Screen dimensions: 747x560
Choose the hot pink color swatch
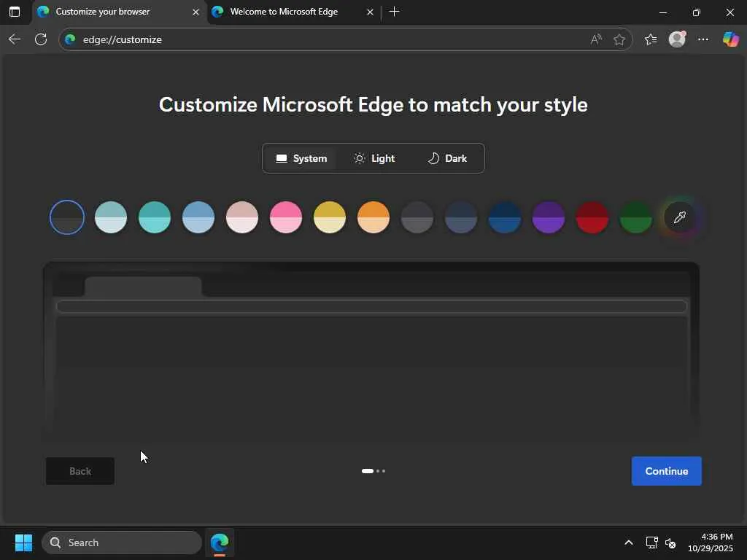(x=286, y=217)
